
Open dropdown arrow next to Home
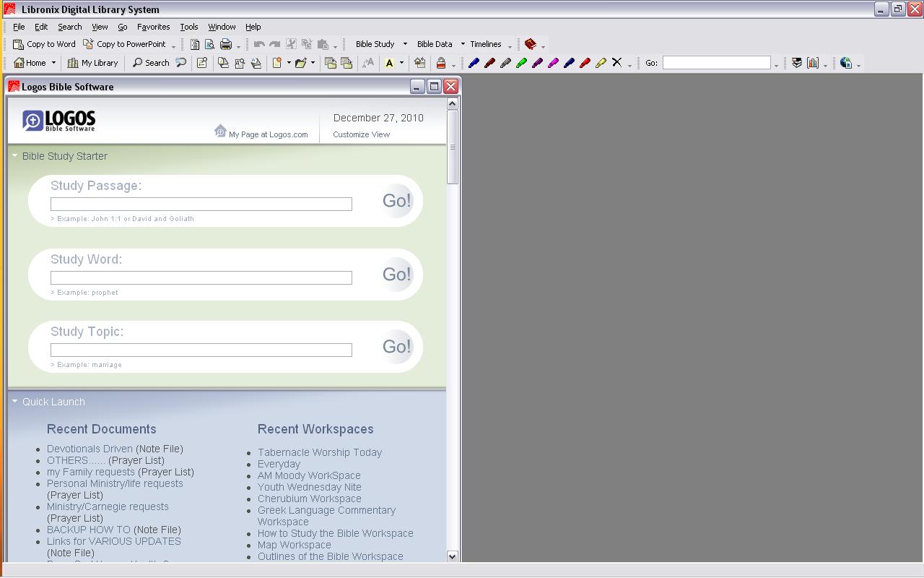click(53, 63)
